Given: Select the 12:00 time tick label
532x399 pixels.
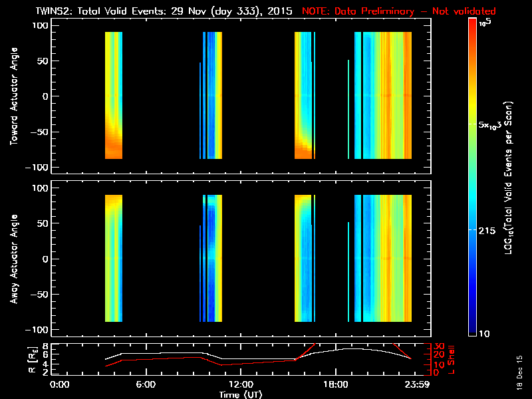Looking at the screenshot, I should click(240, 384).
